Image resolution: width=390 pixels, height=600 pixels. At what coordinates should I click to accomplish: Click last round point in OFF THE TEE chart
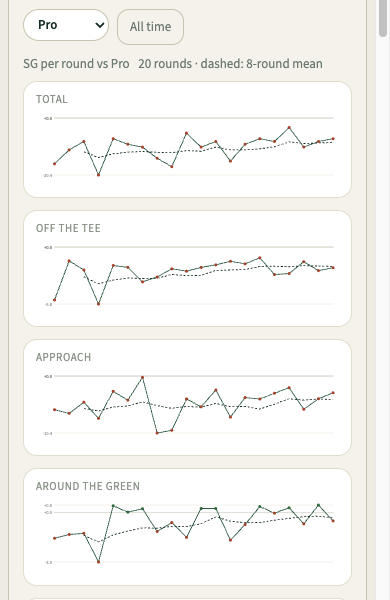click(x=333, y=268)
